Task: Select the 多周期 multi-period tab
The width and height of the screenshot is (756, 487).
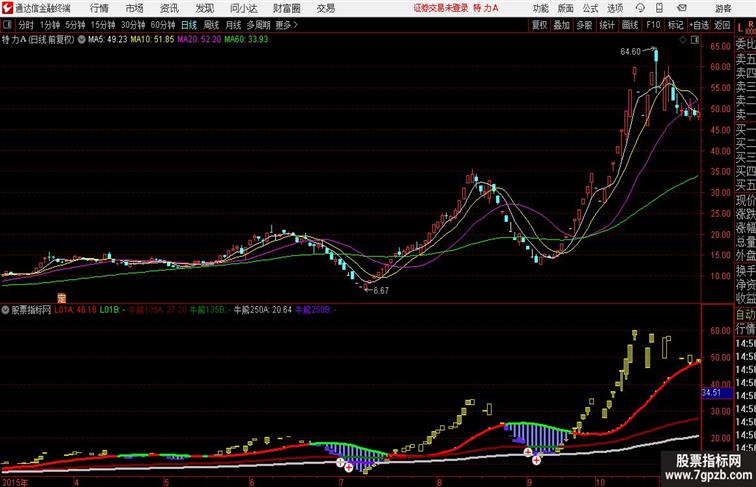Action: (258, 25)
